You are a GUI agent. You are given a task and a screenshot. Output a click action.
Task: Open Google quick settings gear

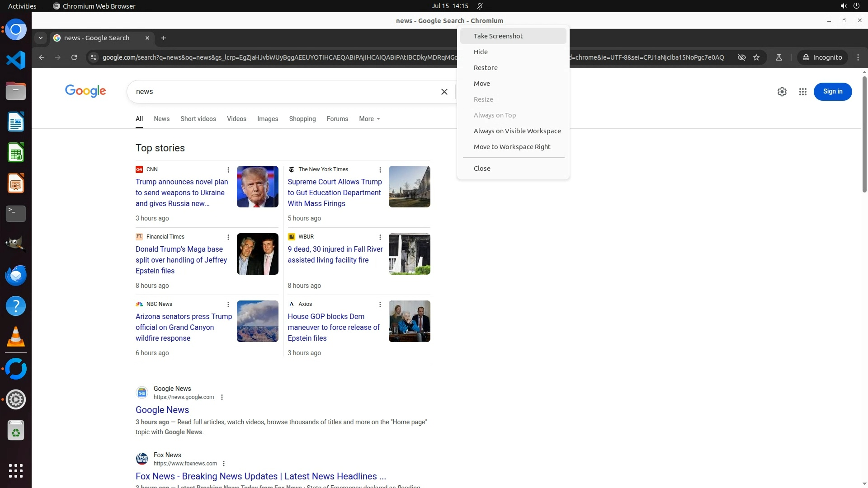point(782,92)
